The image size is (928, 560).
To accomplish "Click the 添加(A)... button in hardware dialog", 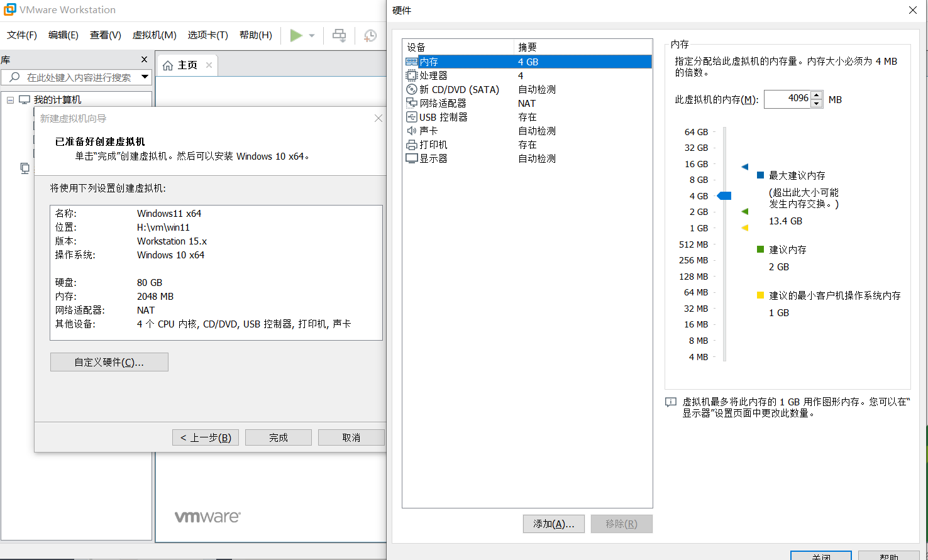I will coord(554,524).
